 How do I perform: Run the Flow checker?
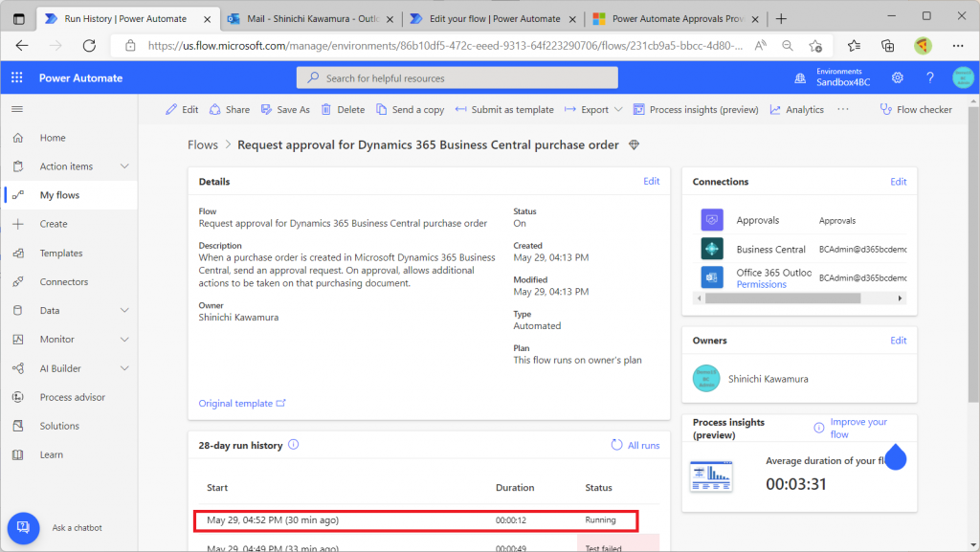[916, 109]
